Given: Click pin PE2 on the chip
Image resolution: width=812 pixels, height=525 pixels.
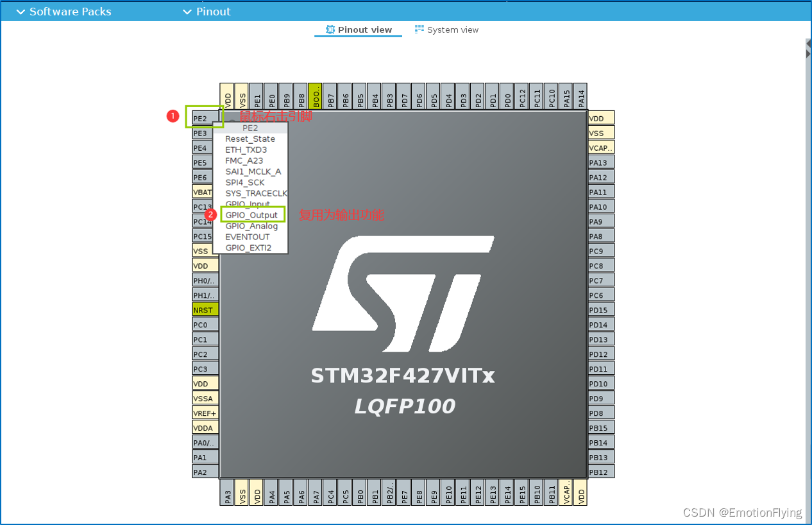Looking at the screenshot, I should (x=203, y=117).
